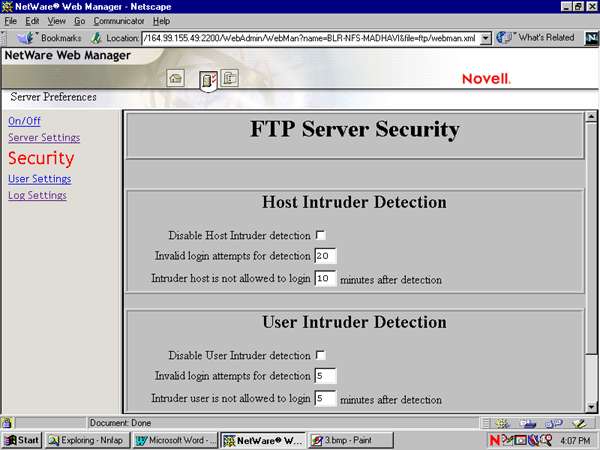Open the Log Settings link
Image resolution: width=600 pixels, height=450 pixels.
38,195
